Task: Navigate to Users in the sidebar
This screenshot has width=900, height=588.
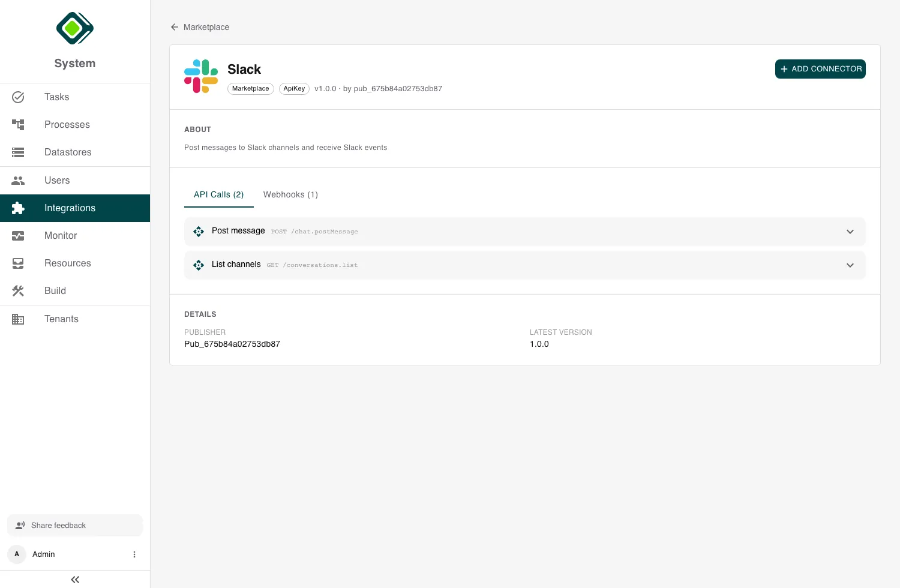Action: (75, 181)
